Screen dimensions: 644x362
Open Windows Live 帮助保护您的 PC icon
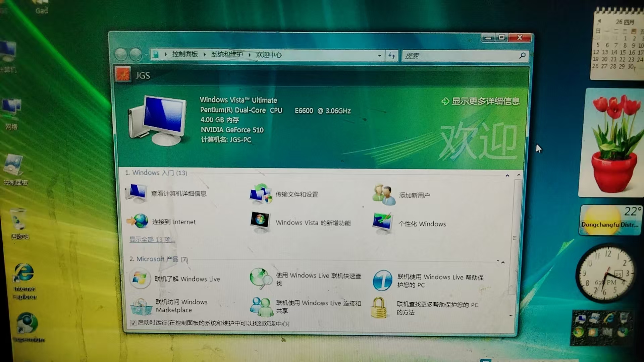[382, 280]
